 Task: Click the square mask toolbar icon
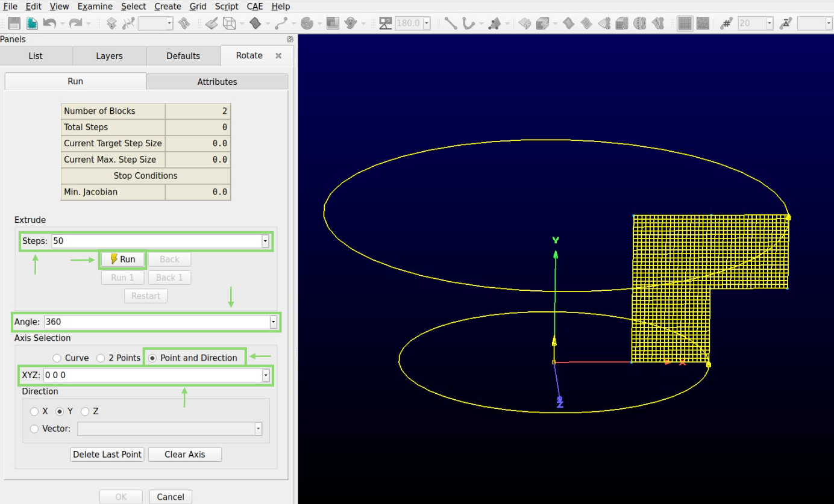click(x=333, y=23)
